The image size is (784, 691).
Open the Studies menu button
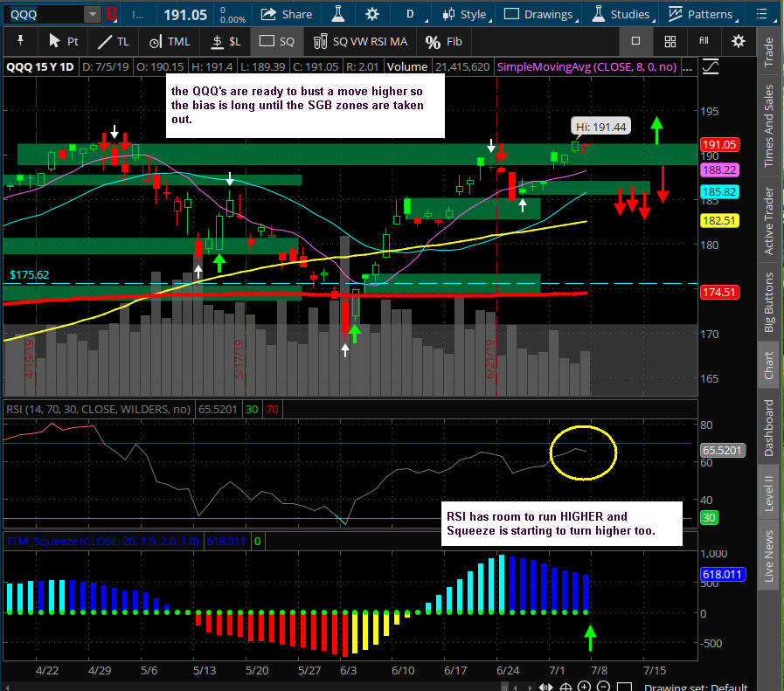[x=621, y=14]
